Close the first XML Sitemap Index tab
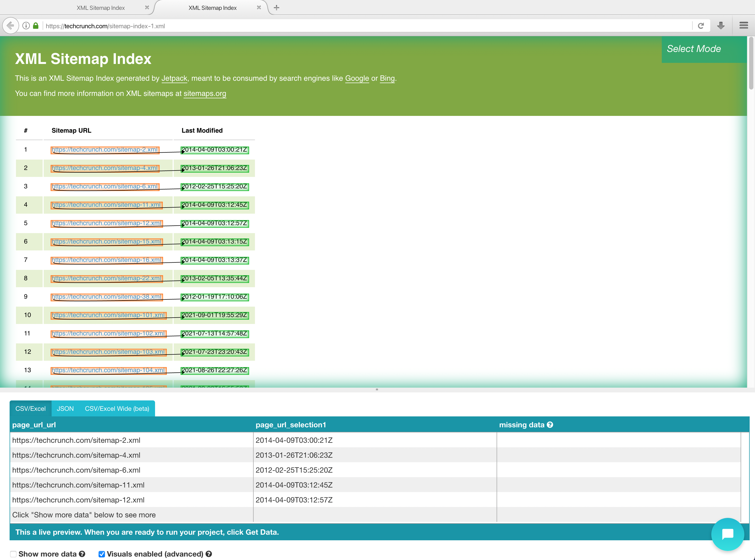755x560 pixels. point(147,7)
